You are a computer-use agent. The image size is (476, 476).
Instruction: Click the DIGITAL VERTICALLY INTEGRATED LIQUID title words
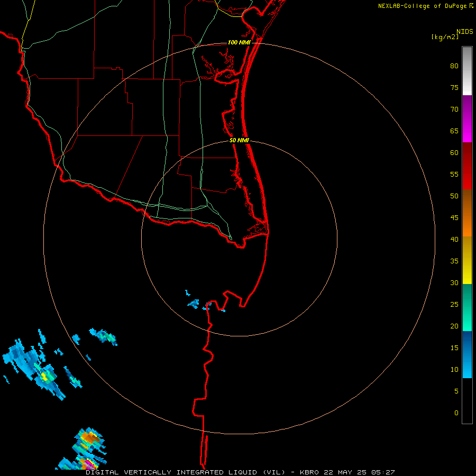click(172, 472)
